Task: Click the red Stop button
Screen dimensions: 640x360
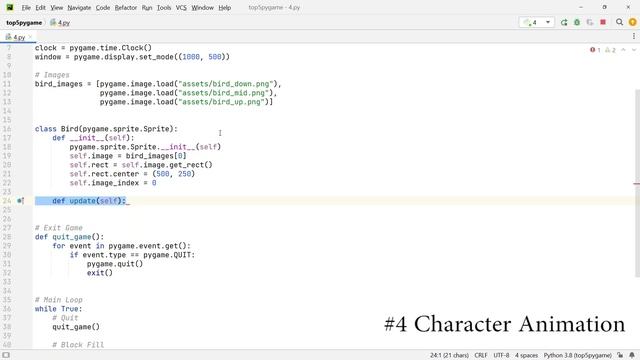Action: pyautogui.click(x=603, y=22)
